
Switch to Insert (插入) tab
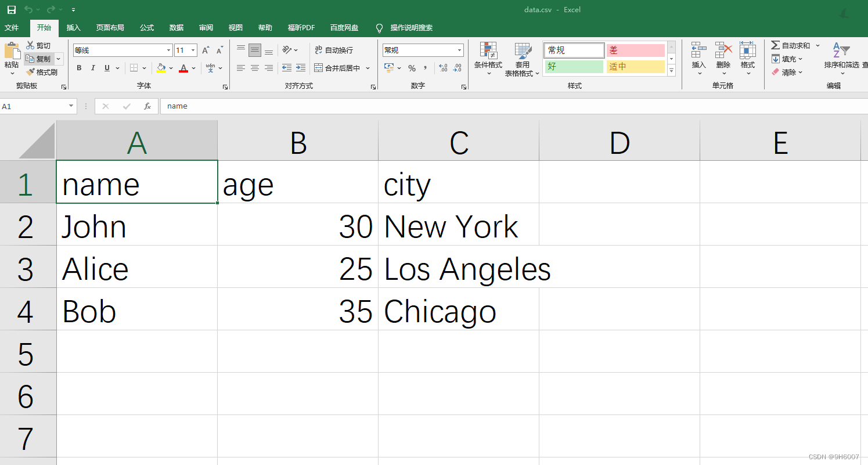tap(74, 28)
